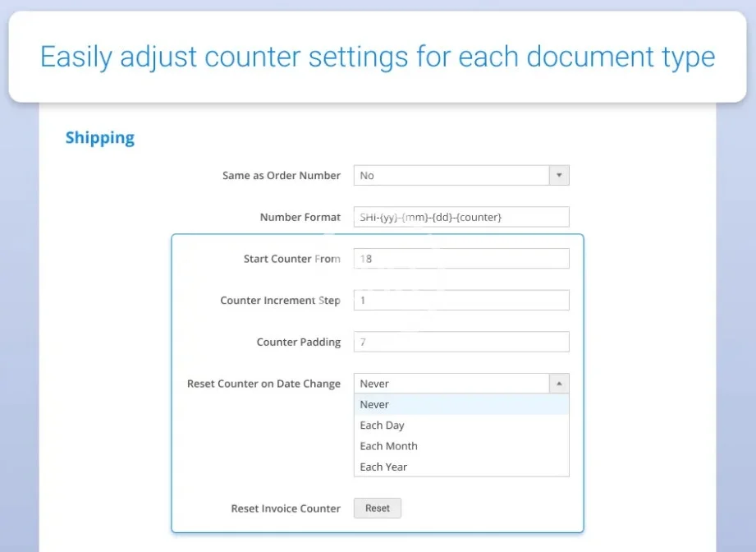Select Each Year in the dropdown list

460,467
